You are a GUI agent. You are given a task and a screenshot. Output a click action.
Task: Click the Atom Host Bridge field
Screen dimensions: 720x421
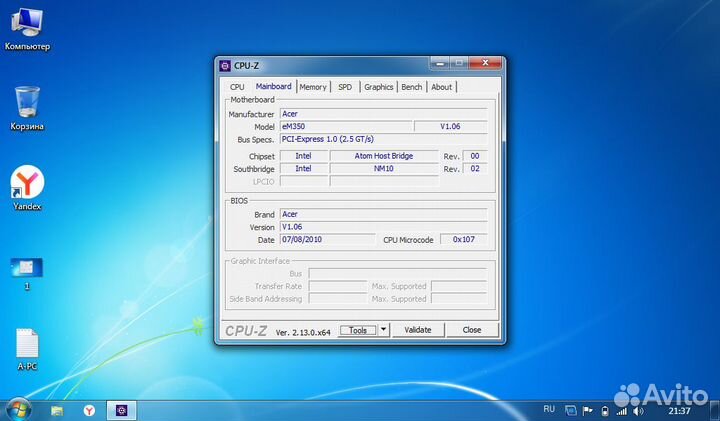pyautogui.click(x=384, y=156)
